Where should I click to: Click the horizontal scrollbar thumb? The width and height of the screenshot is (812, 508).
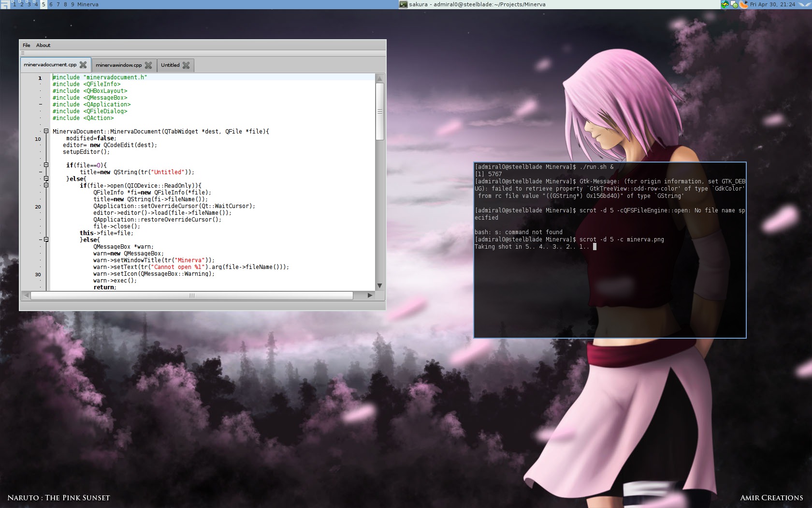tap(192, 295)
